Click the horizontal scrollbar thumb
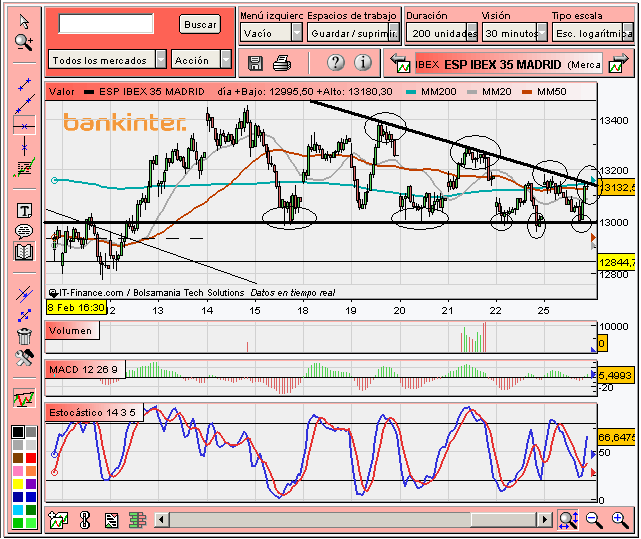 click(x=503, y=520)
